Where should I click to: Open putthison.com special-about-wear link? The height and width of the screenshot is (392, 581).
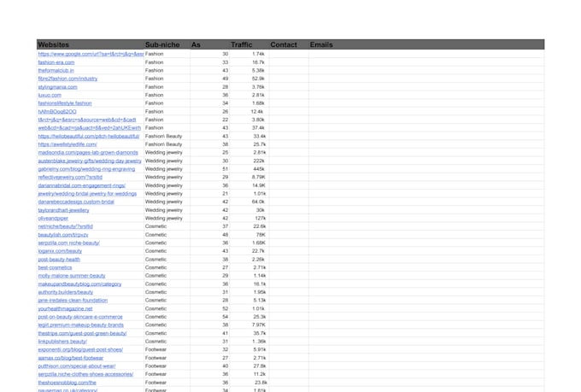pyautogui.click(x=77, y=366)
